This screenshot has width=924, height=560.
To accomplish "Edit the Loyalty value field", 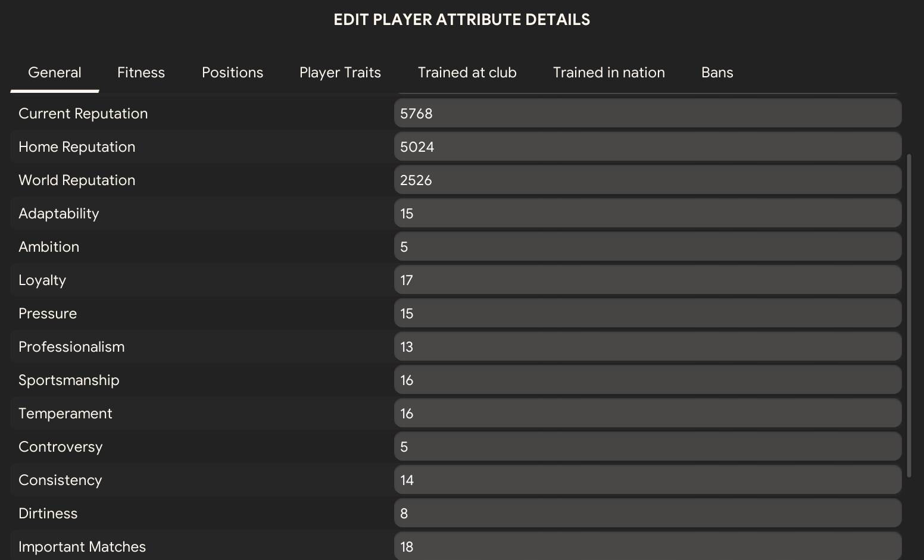I will 647,280.
